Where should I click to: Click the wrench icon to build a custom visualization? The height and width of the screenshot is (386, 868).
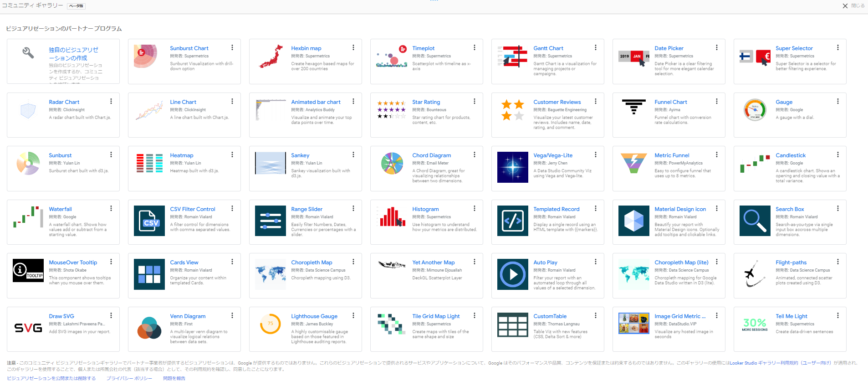28,53
